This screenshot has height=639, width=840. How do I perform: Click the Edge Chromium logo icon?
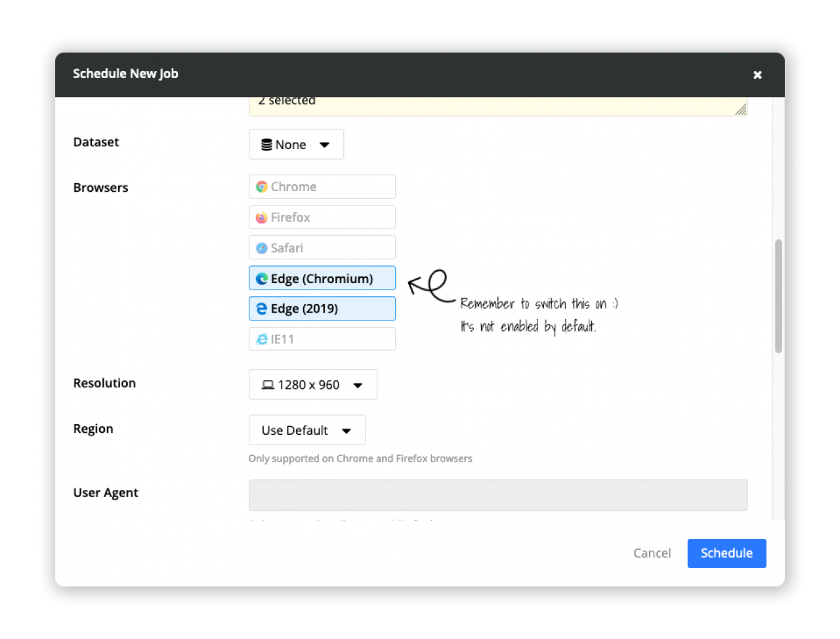pos(261,278)
